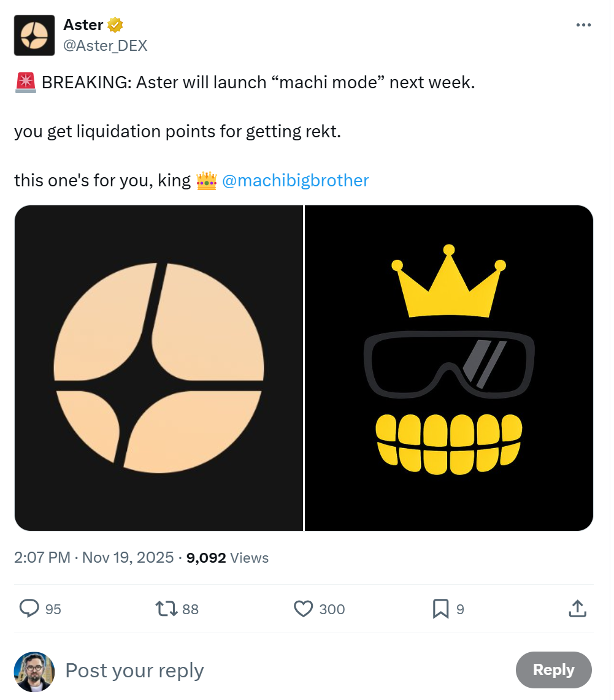Open the Aster display name link
614x700 pixels.
(x=83, y=25)
